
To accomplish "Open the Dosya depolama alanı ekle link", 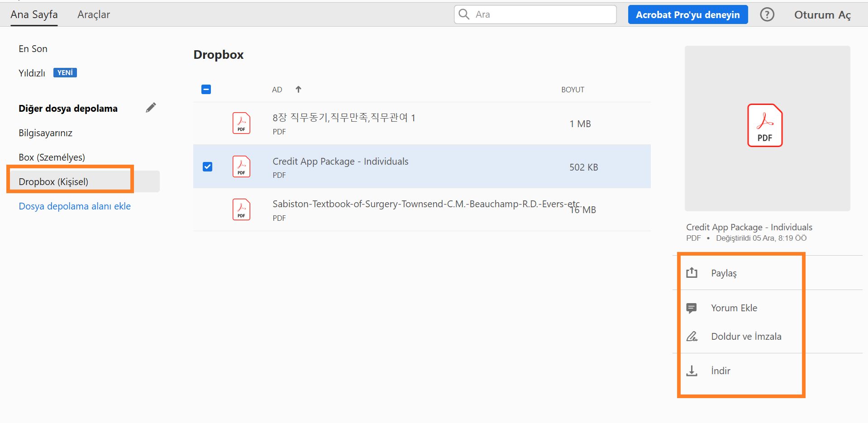I will (74, 206).
